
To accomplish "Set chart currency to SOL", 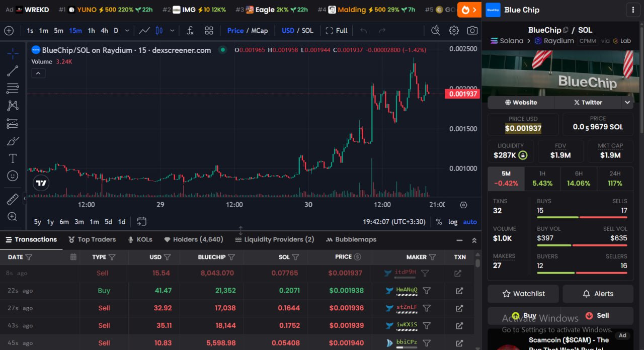I will point(307,31).
